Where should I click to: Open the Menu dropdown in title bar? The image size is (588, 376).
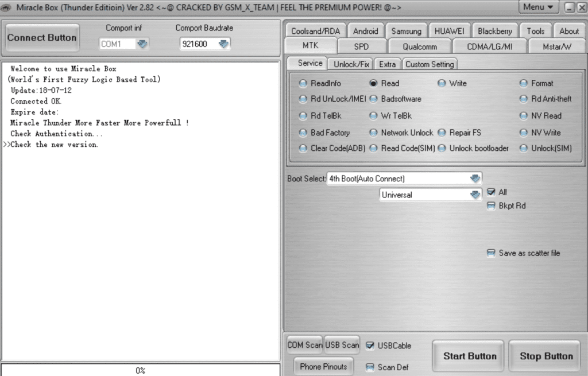pos(538,7)
